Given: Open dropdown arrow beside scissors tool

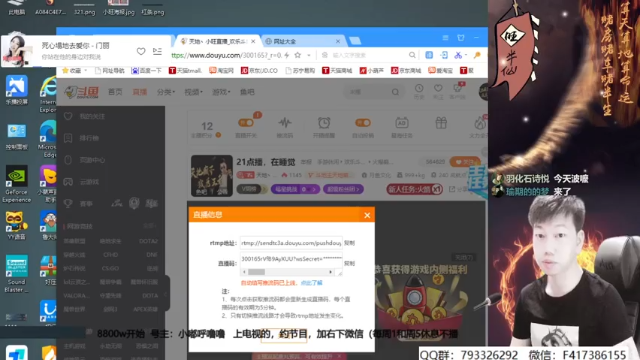Looking at the screenshot, I should (466, 55).
